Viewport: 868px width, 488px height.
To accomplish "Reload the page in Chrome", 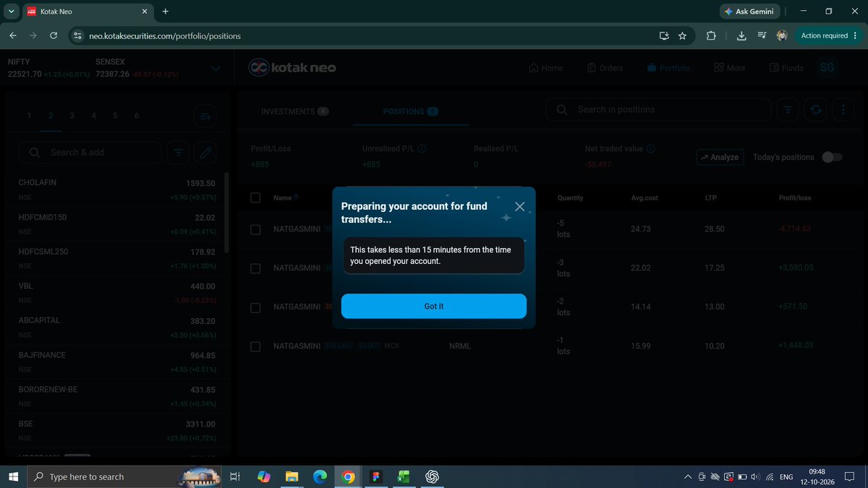I will [54, 35].
